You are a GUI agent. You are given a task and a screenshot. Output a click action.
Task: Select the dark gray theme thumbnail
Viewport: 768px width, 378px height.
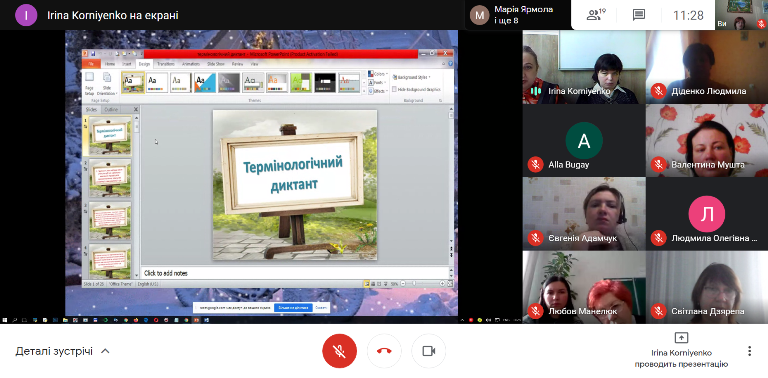coord(229,82)
